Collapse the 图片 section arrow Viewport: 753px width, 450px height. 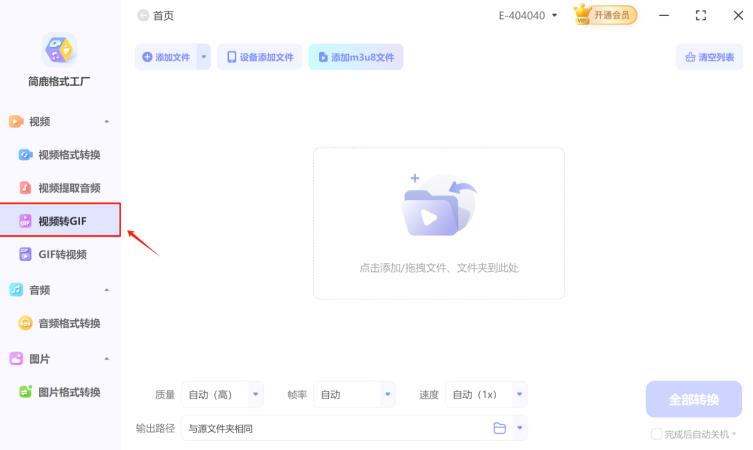coord(107,359)
